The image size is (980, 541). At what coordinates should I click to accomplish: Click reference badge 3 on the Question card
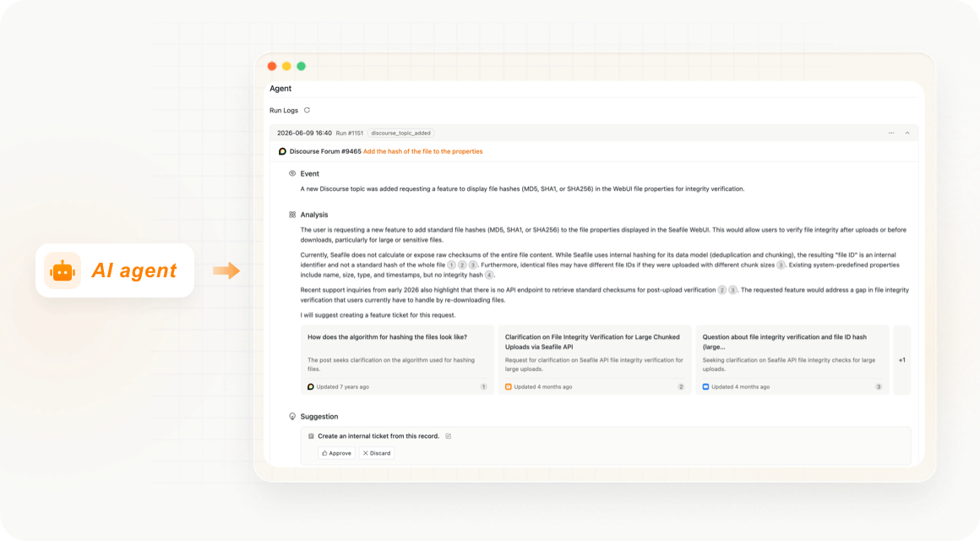(879, 387)
